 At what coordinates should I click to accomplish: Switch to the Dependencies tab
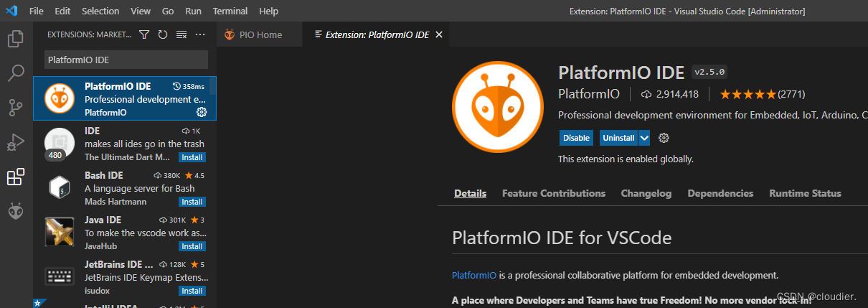720,193
